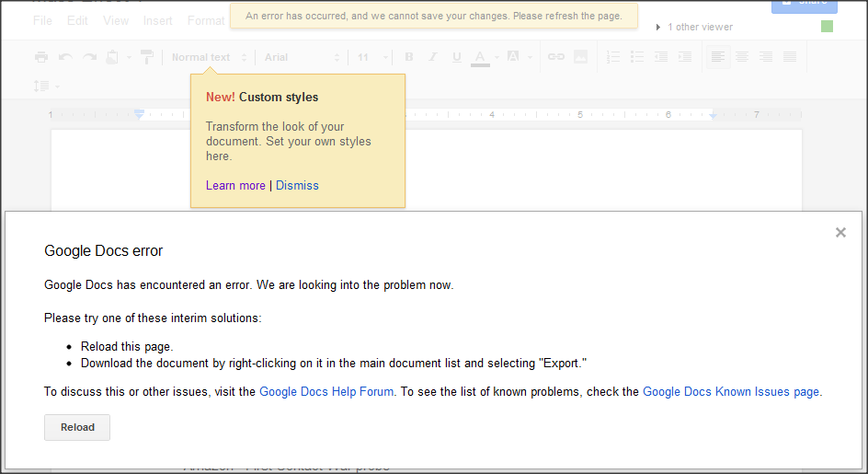Select Justify alignment
Image resolution: width=868 pixels, height=474 pixels.
point(790,56)
